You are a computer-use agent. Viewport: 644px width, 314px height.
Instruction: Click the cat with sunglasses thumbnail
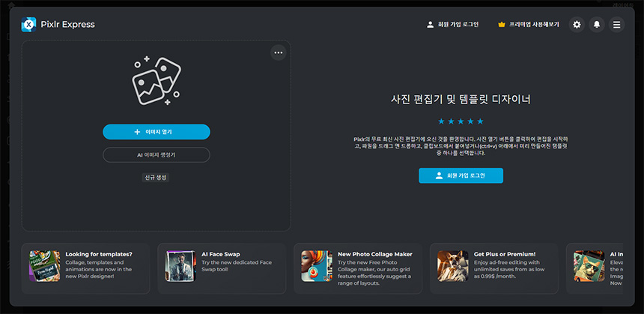(x=589, y=266)
